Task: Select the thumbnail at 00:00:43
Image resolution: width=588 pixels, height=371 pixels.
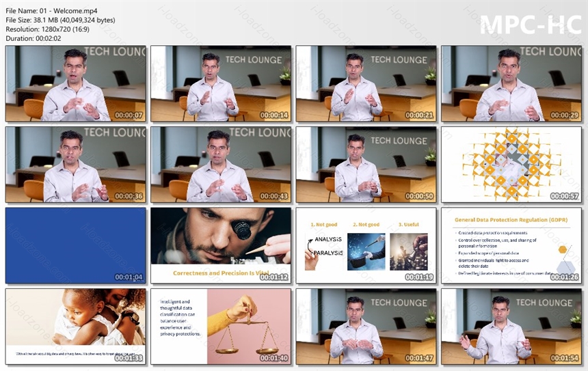Action: tap(221, 165)
